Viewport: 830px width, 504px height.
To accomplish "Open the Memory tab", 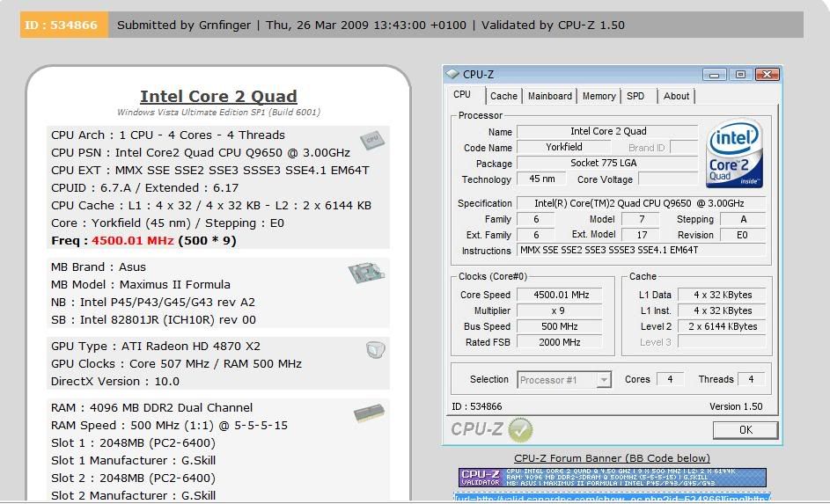I will [599, 96].
